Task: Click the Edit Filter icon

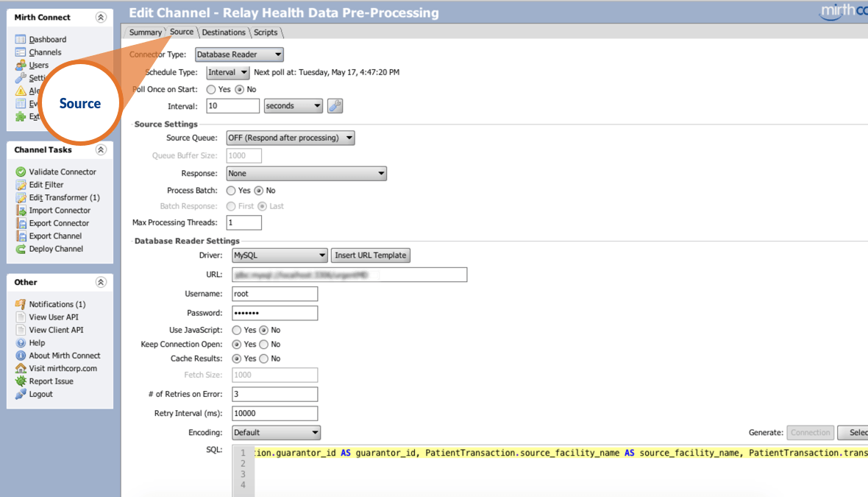Action: click(21, 185)
